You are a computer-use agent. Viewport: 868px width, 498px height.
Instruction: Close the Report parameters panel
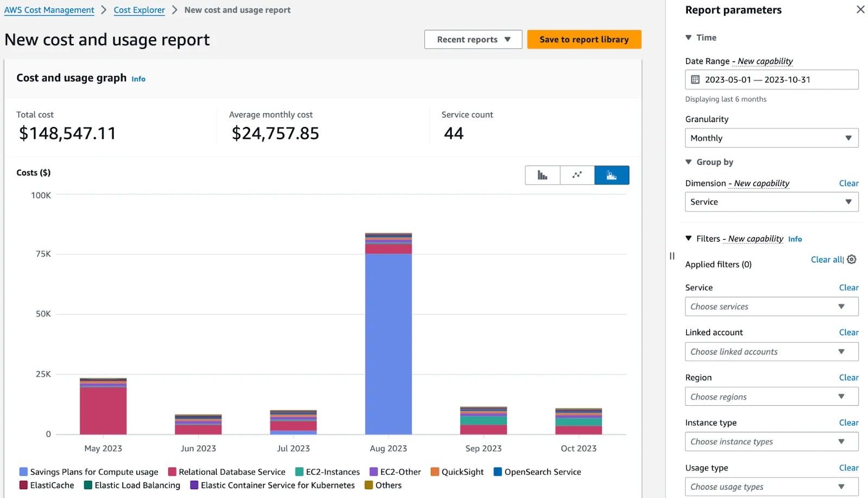[860, 9]
